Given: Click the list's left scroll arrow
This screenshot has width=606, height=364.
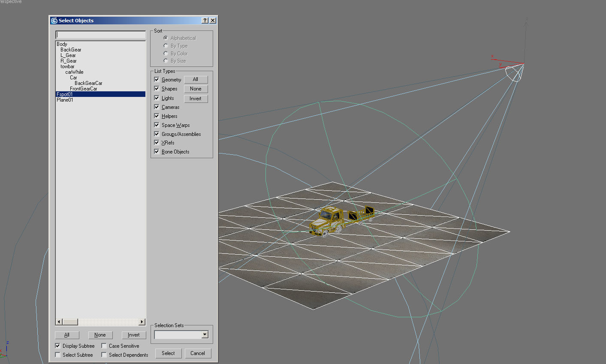Looking at the screenshot, I should pos(59,322).
